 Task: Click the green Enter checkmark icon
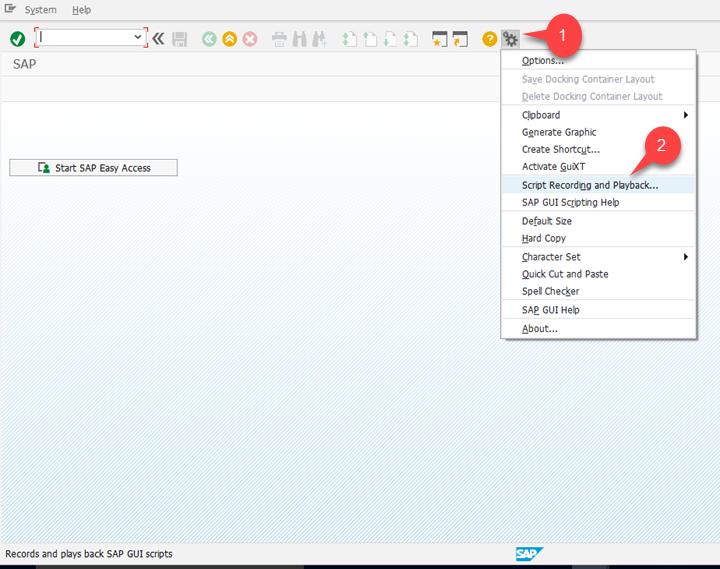pyautogui.click(x=17, y=39)
